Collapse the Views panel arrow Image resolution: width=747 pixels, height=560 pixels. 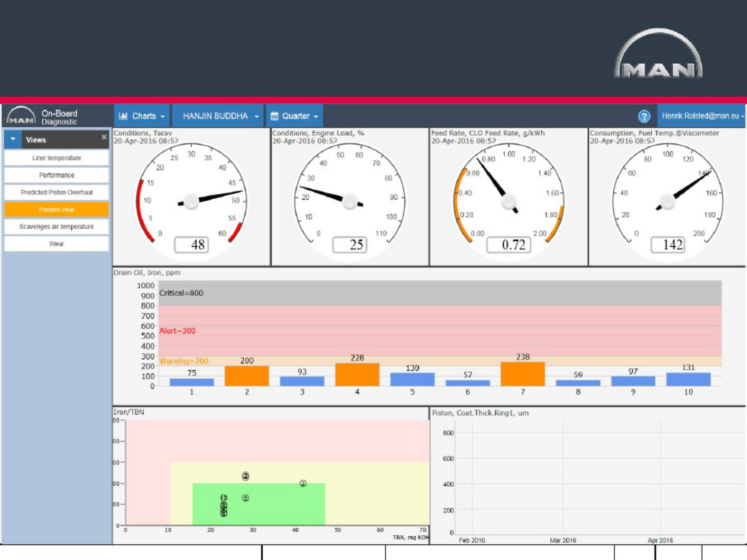point(13,139)
